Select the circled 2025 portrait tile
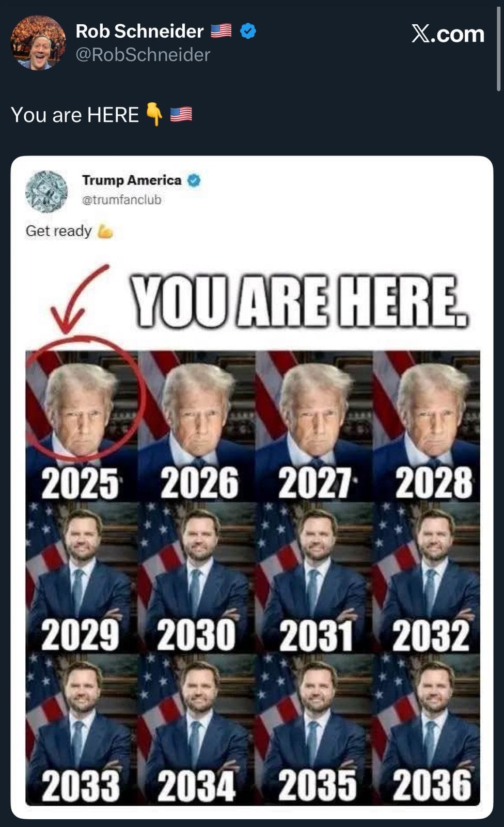504x827 pixels. [x=82, y=425]
